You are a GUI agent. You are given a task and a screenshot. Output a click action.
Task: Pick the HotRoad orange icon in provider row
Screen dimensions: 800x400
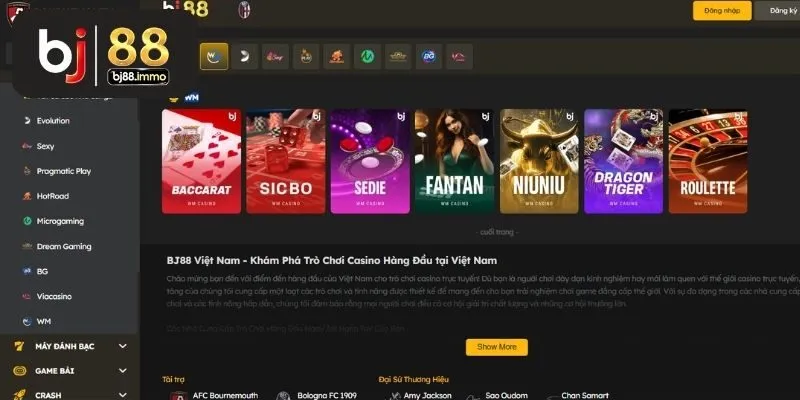click(337, 56)
